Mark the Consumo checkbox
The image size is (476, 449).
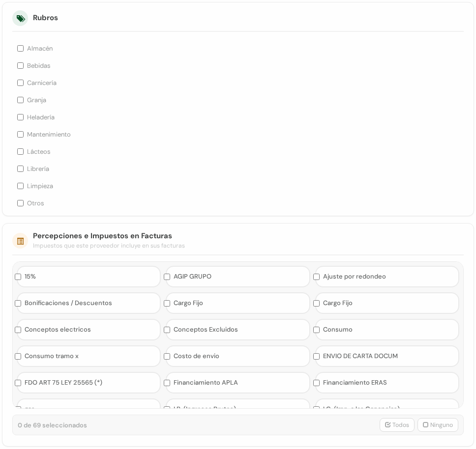tap(316, 330)
